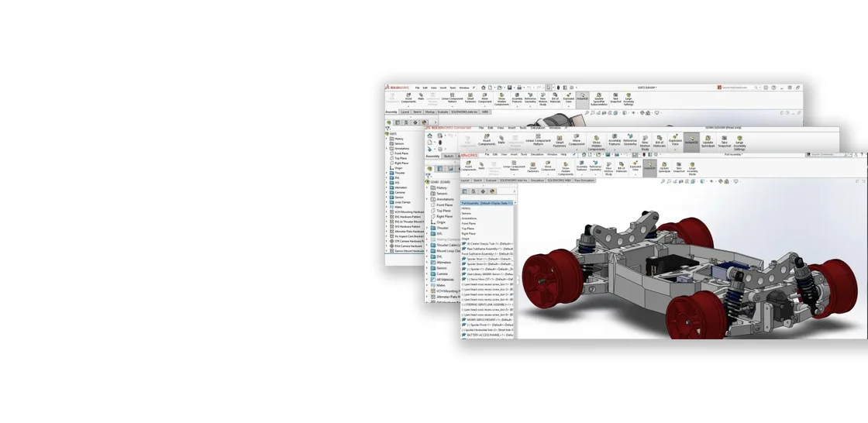Screen dimensions: 868x423
Task: Click Reference Geometry in the front window
Action: (595, 167)
